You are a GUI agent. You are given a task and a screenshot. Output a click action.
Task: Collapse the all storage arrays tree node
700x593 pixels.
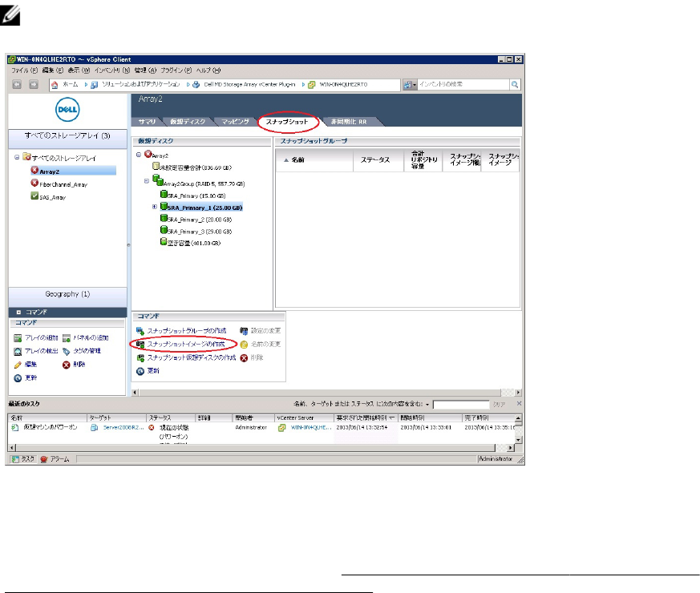[17, 157]
